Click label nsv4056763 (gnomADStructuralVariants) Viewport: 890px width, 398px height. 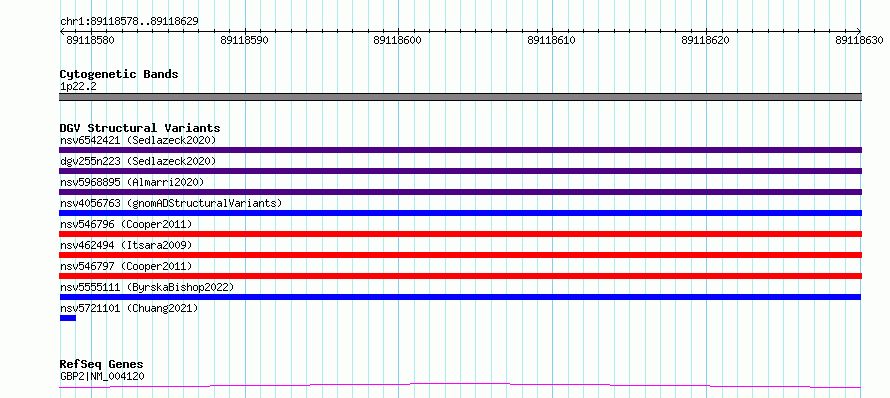171,203
